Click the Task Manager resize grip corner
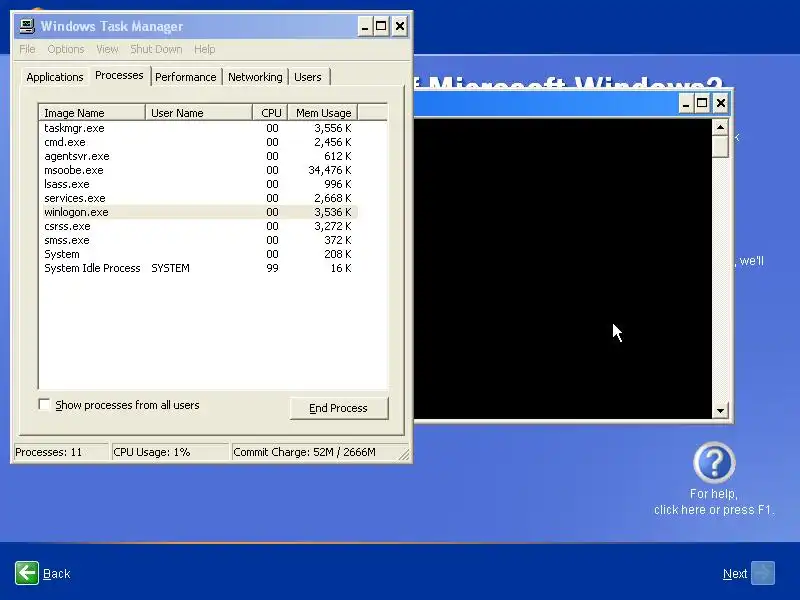The width and height of the screenshot is (800, 600). (404, 454)
